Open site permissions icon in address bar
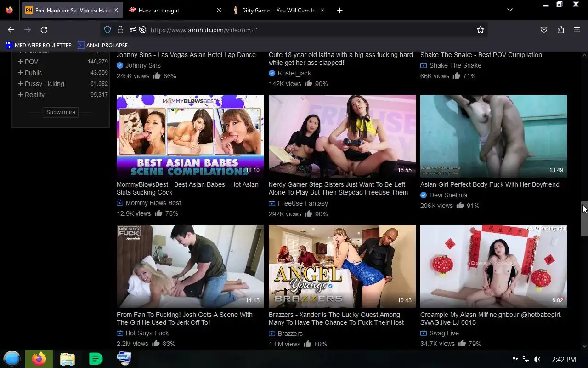The height and width of the screenshot is (368, 588). coord(133,29)
